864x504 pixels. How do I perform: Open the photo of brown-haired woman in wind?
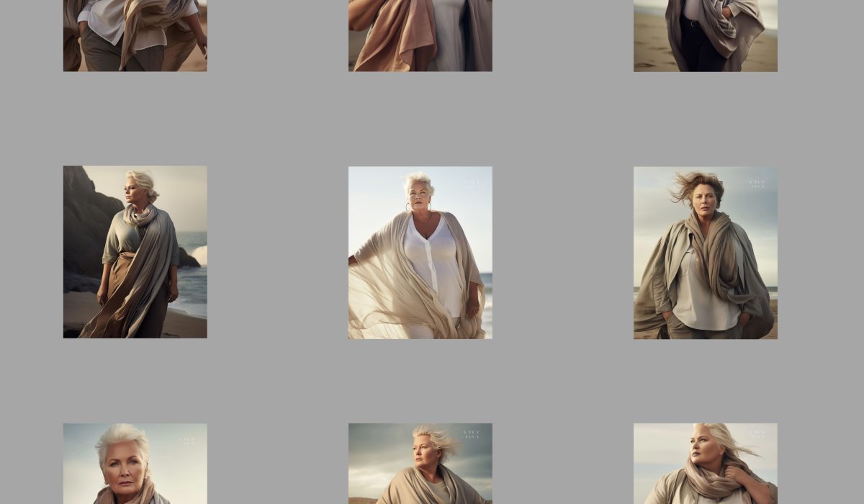(x=705, y=252)
